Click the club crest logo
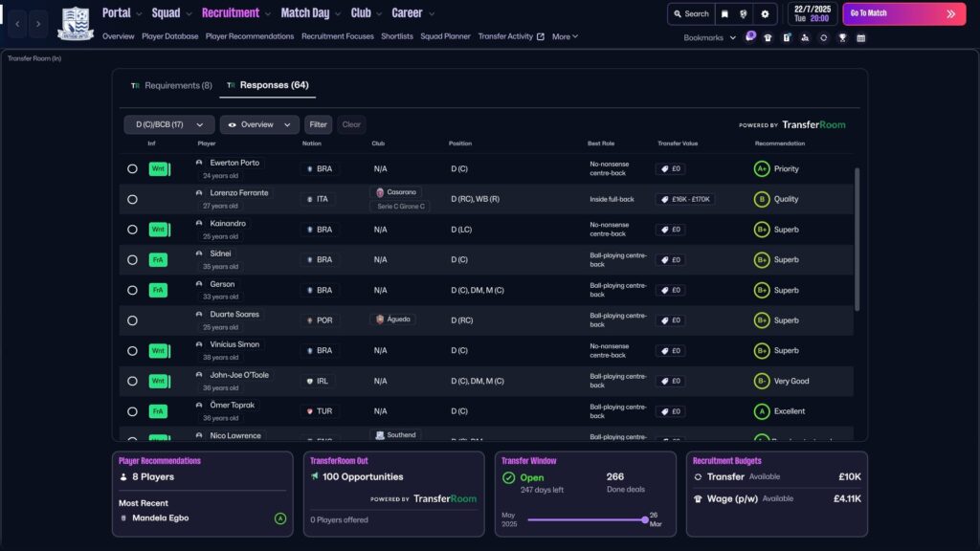The height and width of the screenshot is (551, 980). point(75,23)
